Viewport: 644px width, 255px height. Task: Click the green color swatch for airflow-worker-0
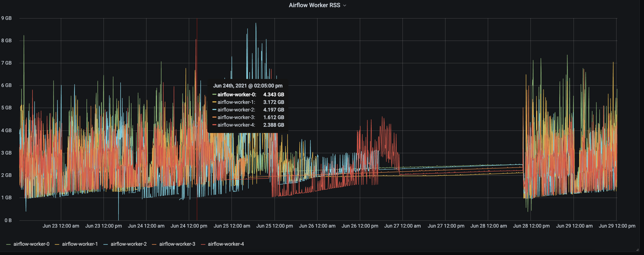pyautogui.click(x=8, y=244)
